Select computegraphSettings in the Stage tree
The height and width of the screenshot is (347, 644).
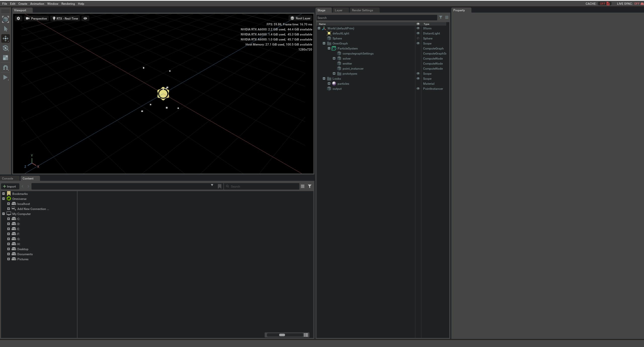tap(358, 54)
